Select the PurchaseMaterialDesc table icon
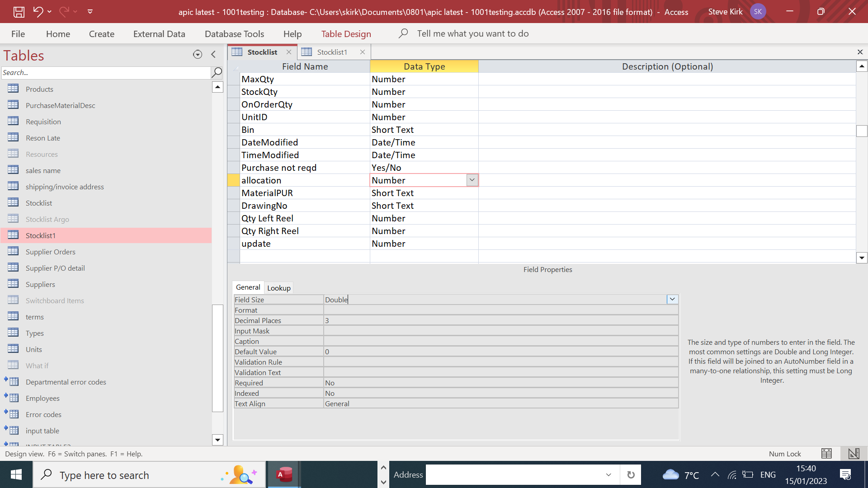This screenshot has height=488, width=868. [x=13, y=105]
